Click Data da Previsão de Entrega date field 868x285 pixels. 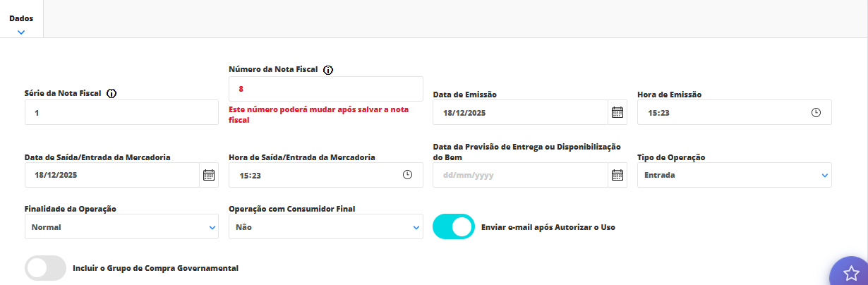(x=520, y=175)
